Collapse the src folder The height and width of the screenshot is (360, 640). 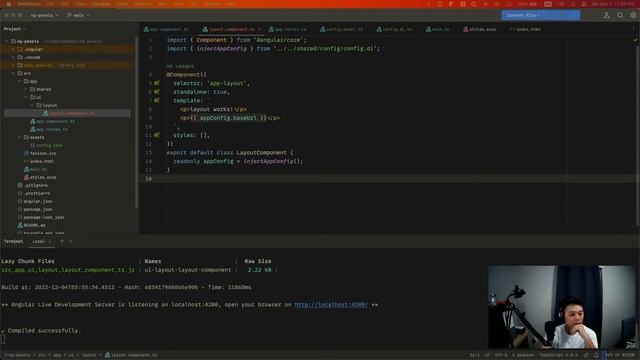(x=13, y=73)
